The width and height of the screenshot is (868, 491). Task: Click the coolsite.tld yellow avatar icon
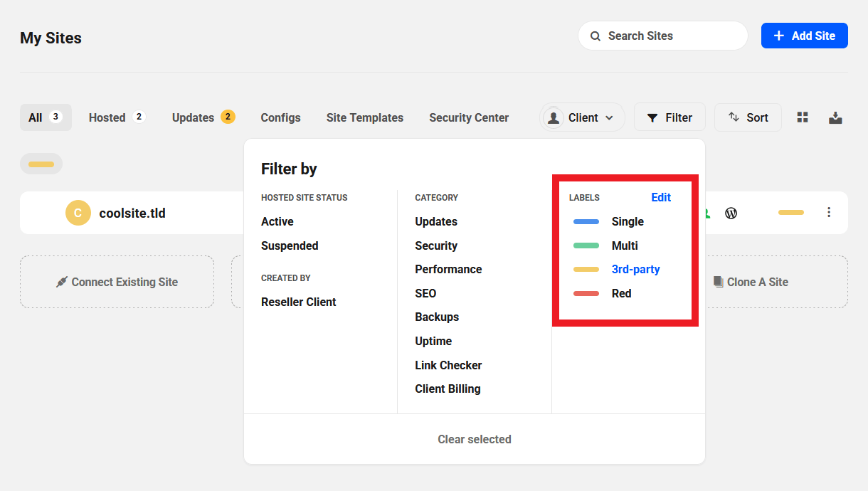(x=78, y=213)
